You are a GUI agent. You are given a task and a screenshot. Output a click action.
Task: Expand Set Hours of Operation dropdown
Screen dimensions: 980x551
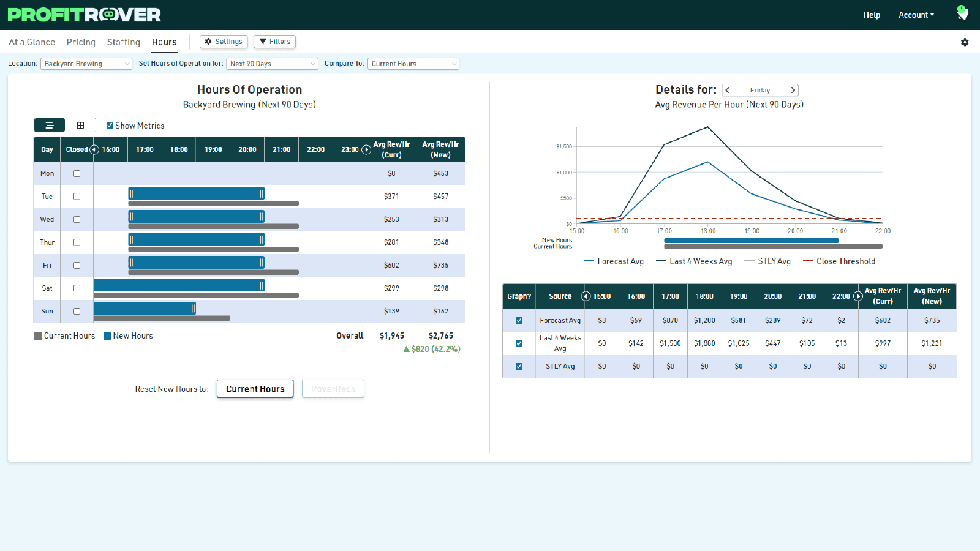tap(272, 64)
